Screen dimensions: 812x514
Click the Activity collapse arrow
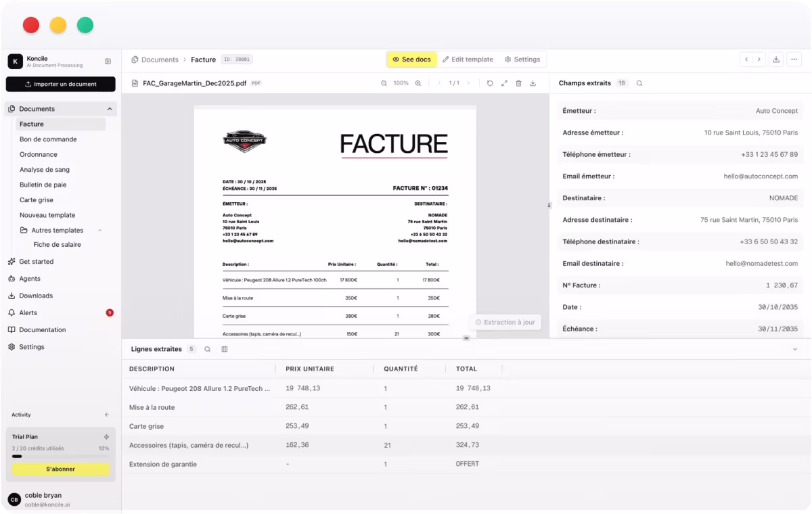click(107, 415)
